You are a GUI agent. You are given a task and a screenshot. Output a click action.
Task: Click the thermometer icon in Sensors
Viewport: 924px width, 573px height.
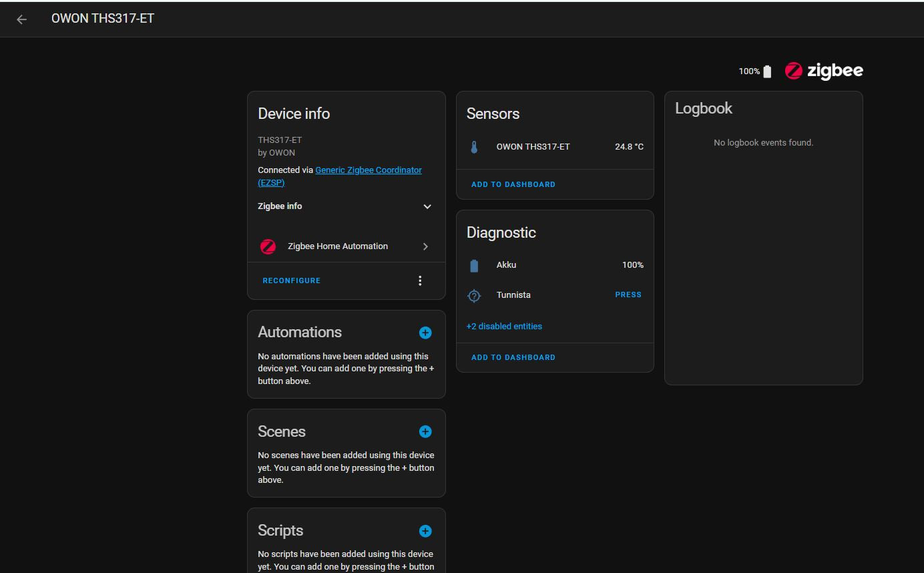[474, 147]
